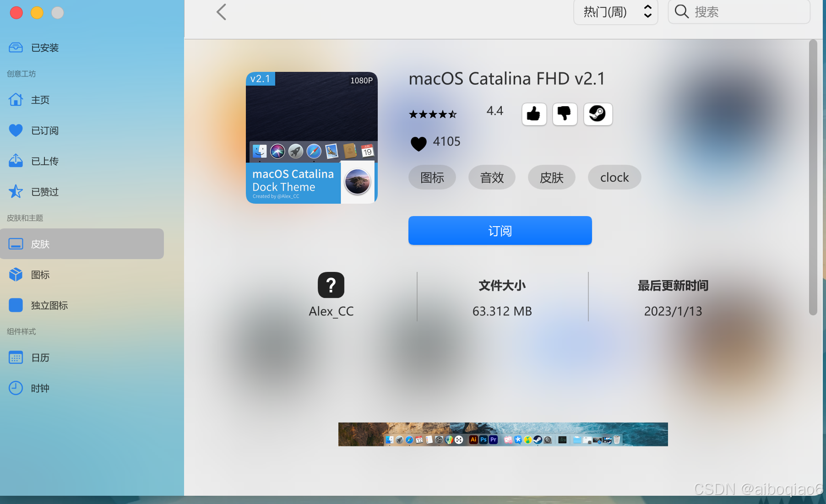The height and width of the screenshot is (504, 826).
Task: Click the dock skin icon beside 皮肤
Action: point(16,244)
